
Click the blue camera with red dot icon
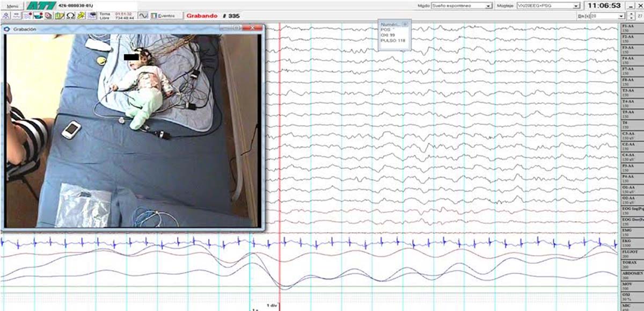tap(39, 16)
